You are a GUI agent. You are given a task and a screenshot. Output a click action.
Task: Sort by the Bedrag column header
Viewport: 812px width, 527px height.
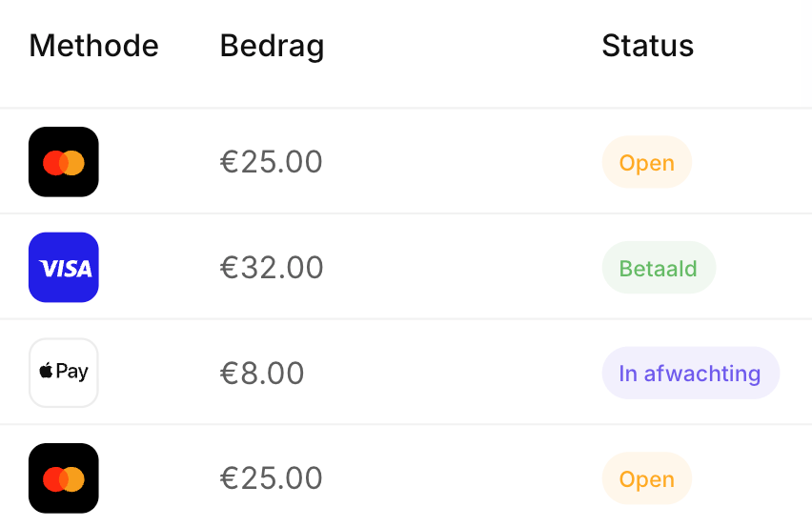point(272,46)
